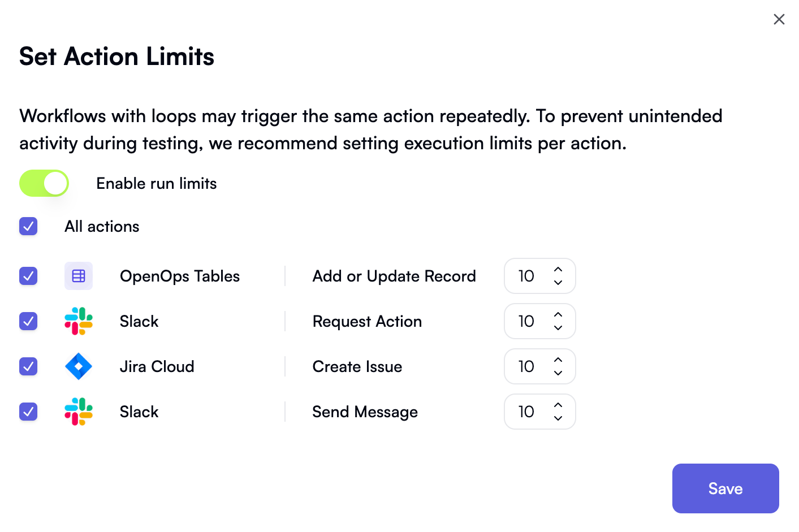Screen dimensions: 799x532
Task: Click the OpenOps Tables app icon
Action: (78, 276)
